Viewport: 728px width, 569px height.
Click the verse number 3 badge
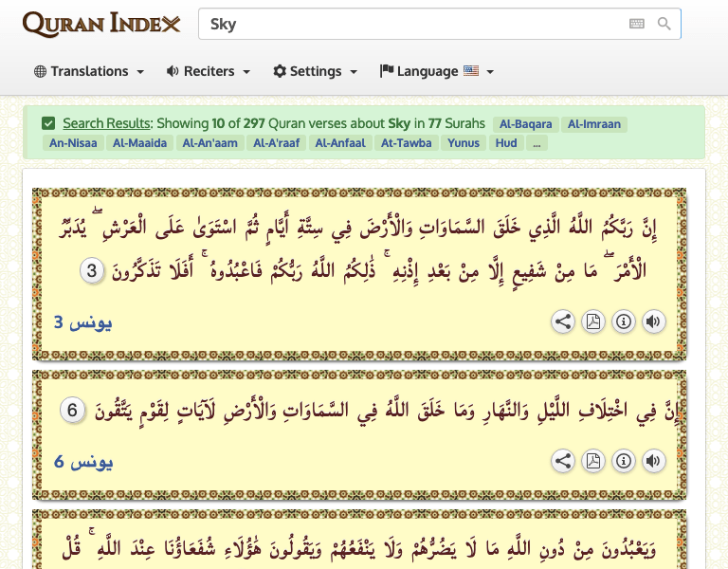(92, 271)
